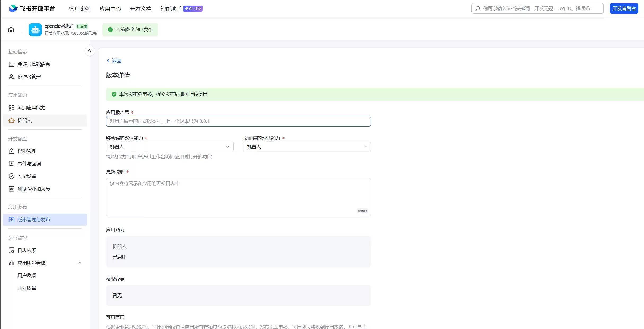Open 安全设置 shield icon

[11, 176]
